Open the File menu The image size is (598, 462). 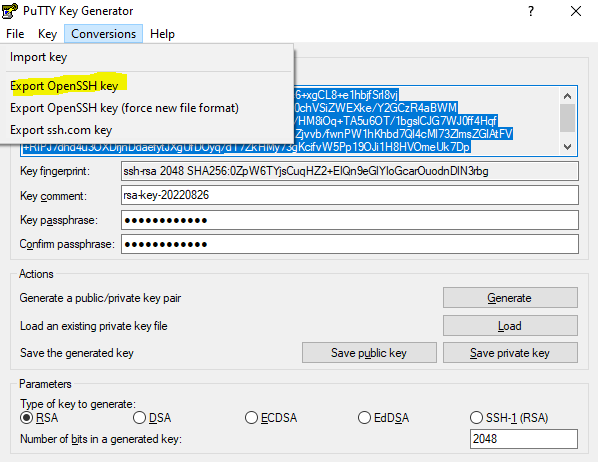tap(15, 34)
